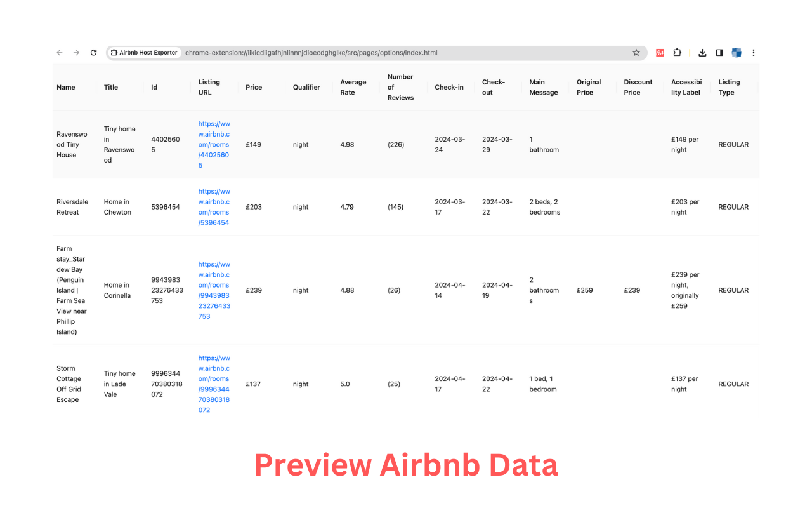Open Riverside Retreat listing URL 5396454
812x508 pixels.
pos(214,207)
